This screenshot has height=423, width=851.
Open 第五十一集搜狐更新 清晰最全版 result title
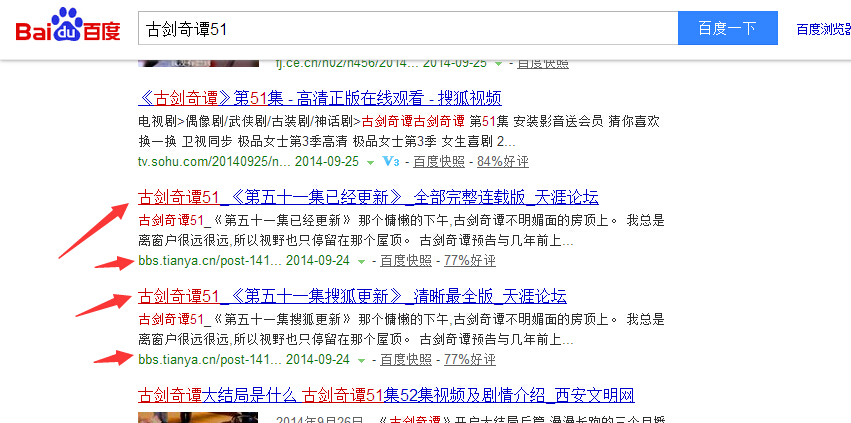pyautogui.click(x=352, y=296)
